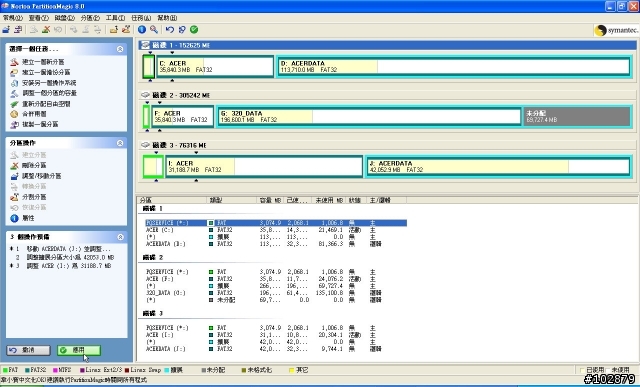
Task: Click the green Apply button at bottom left
Action: (79, 350)
